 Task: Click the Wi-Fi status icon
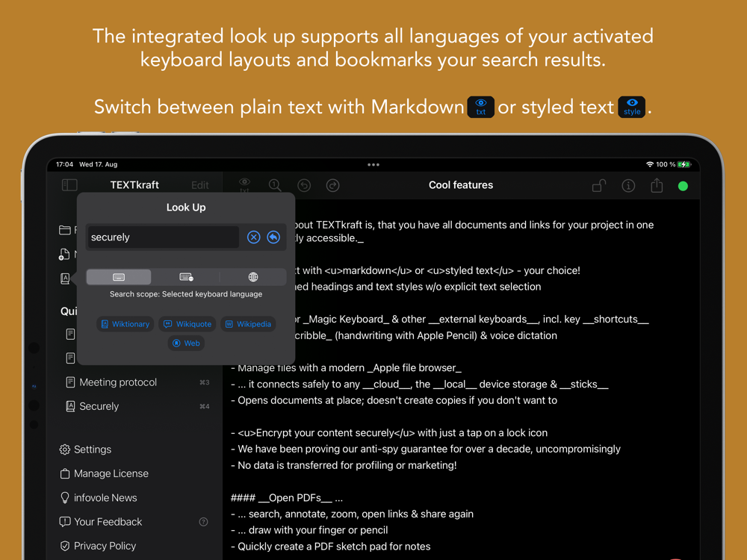click(649, 164)
